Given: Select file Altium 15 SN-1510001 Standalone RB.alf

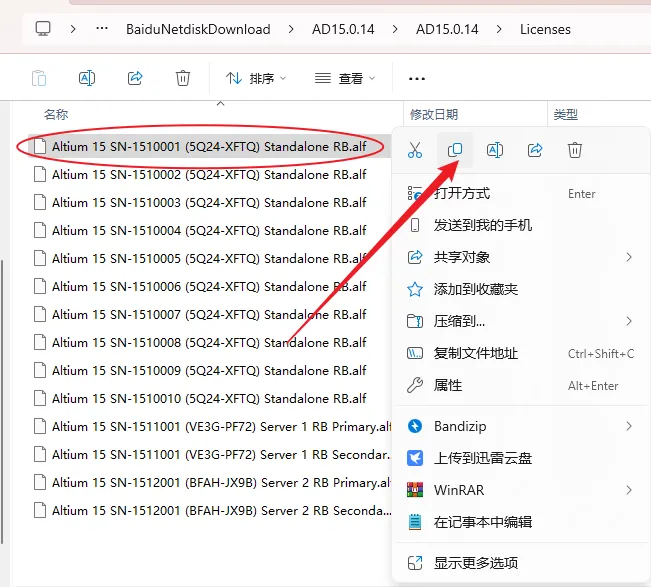Looking at the screenshot, I should [x=209, y=147].
